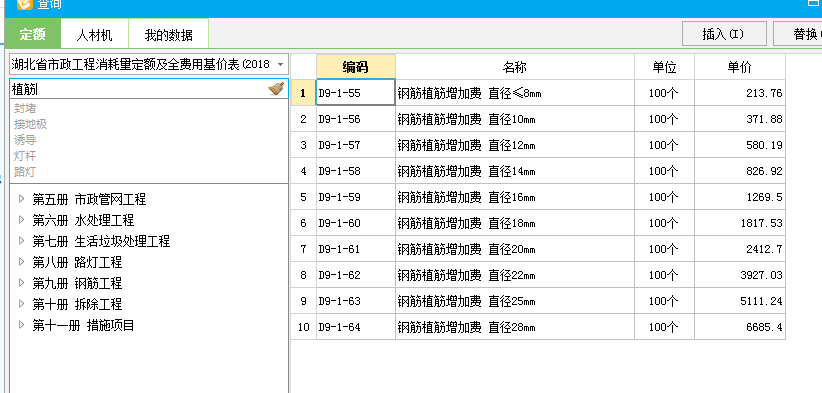This screenshot has width=822, height=393.
Task: Select the 诱导 search suggestion
Action: tap(25, 140)
